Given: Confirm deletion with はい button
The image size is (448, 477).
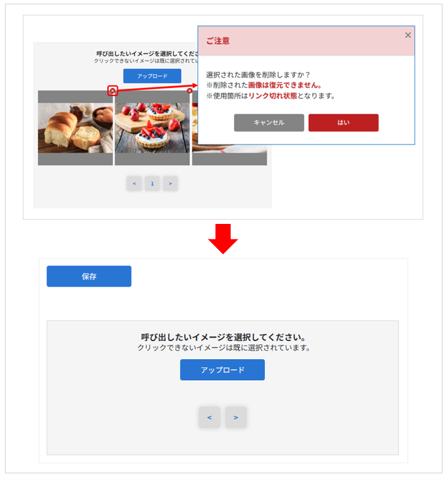Looking at the screenshot, I should click(x=343, y=123).
